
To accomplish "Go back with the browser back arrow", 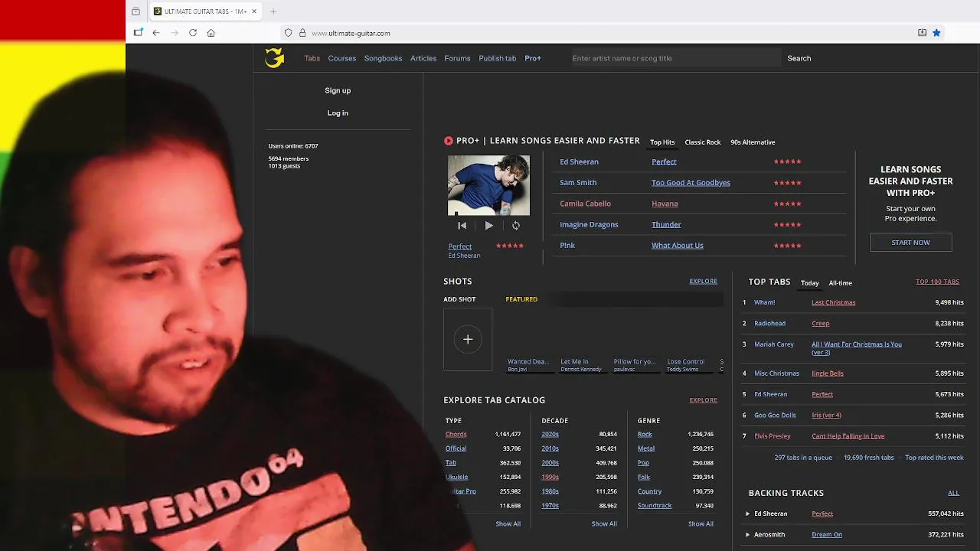I will (156, 33).
